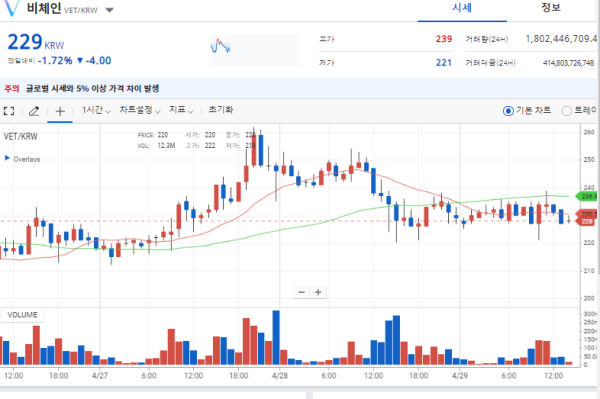Click the 4/29 date axis label
Image resolution: width=600 pixels, height=399 pixels.
(460, 376)
